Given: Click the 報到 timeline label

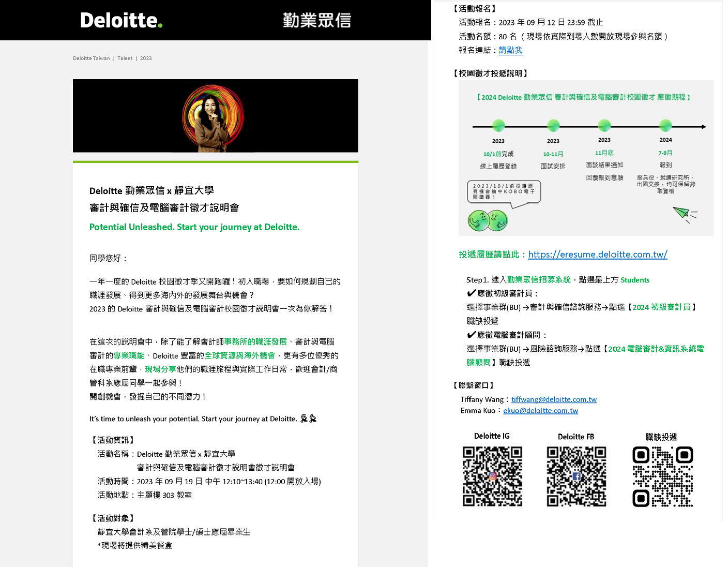Looking at the screenshot, I should click(665, 165).
